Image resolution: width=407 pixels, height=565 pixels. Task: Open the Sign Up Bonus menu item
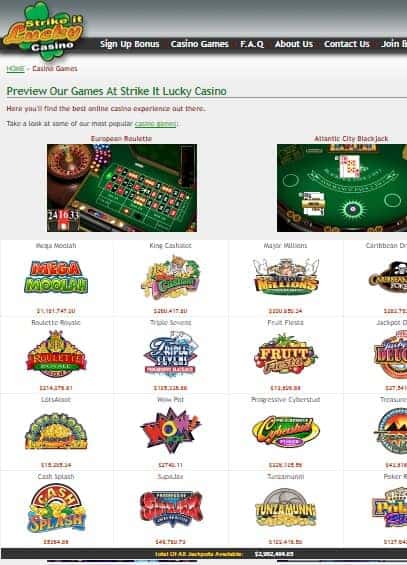click(130, 44)
